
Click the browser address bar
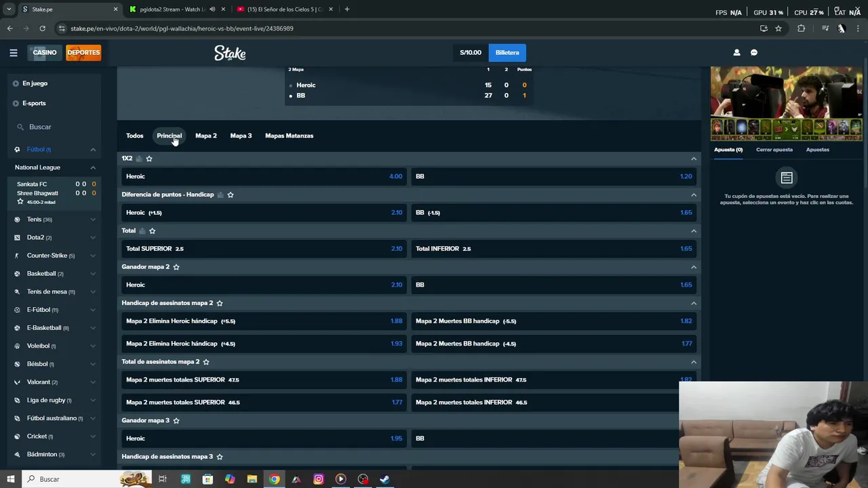(407, 28)
